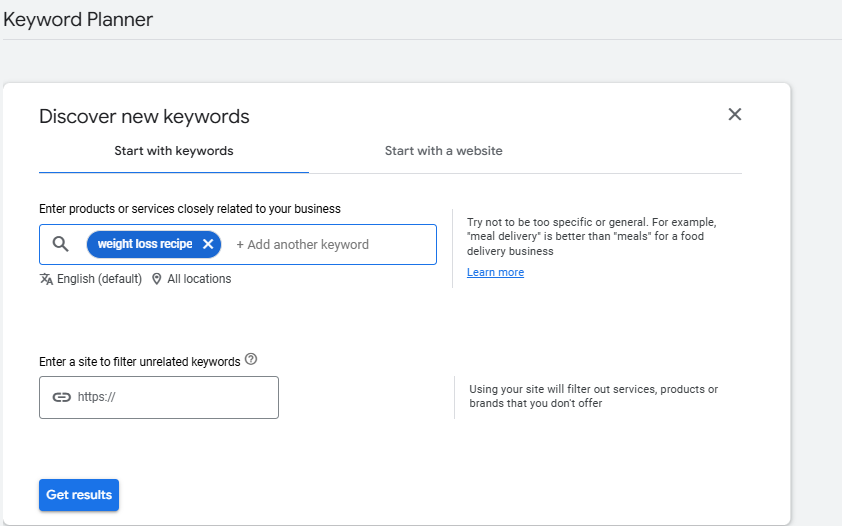This screenshot has height=526, width=842.
Task: Click the chain link icon in URL field
Action: pos(62,397)
